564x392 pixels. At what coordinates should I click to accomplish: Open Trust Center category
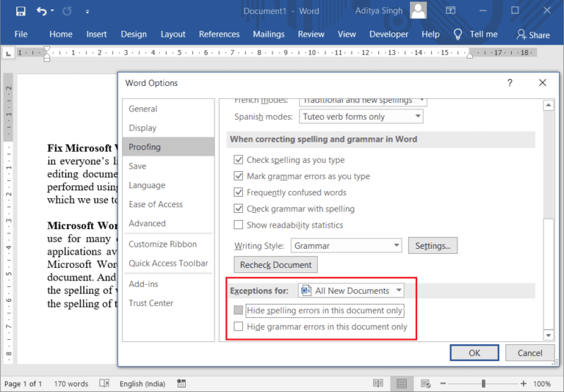[168, 303]
